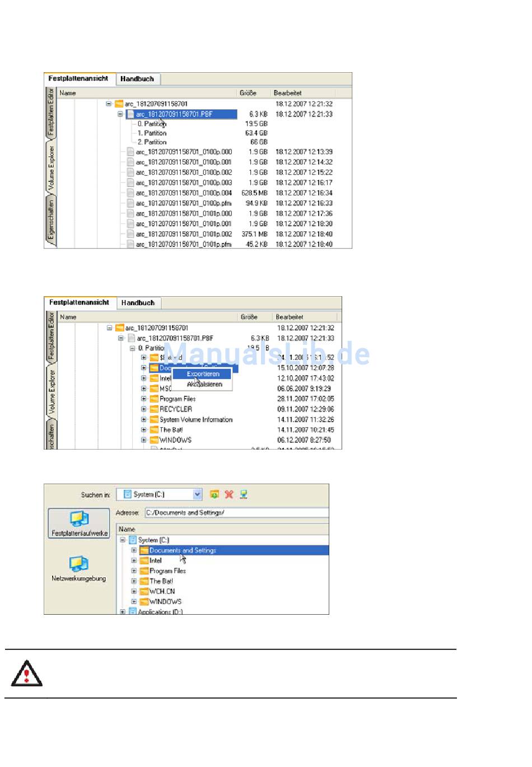The image size is (532, 767).
Task: Click the System (C:) drive icon in the tree
Action: pyautogui.click(x=133, y=540)
